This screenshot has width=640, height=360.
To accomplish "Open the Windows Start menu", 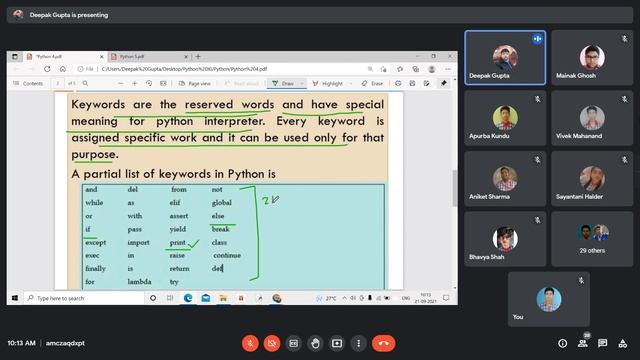I will (15, 298).
